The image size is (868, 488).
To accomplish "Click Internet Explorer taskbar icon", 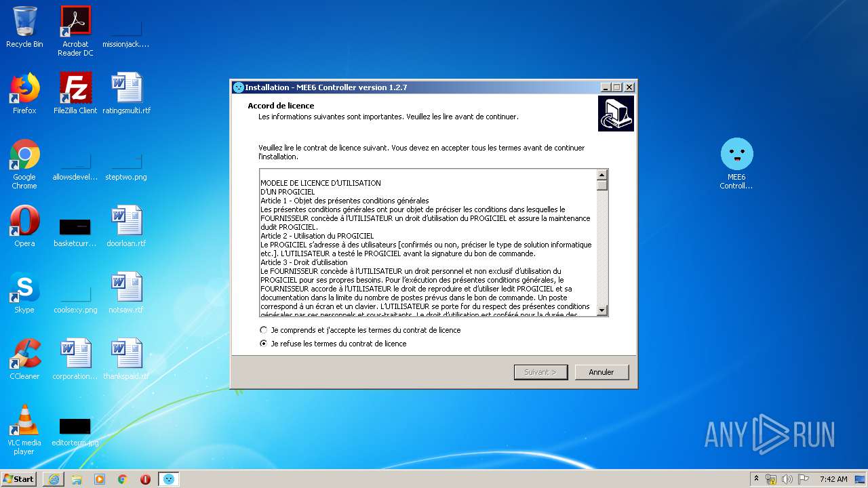I will coord(54,479).
